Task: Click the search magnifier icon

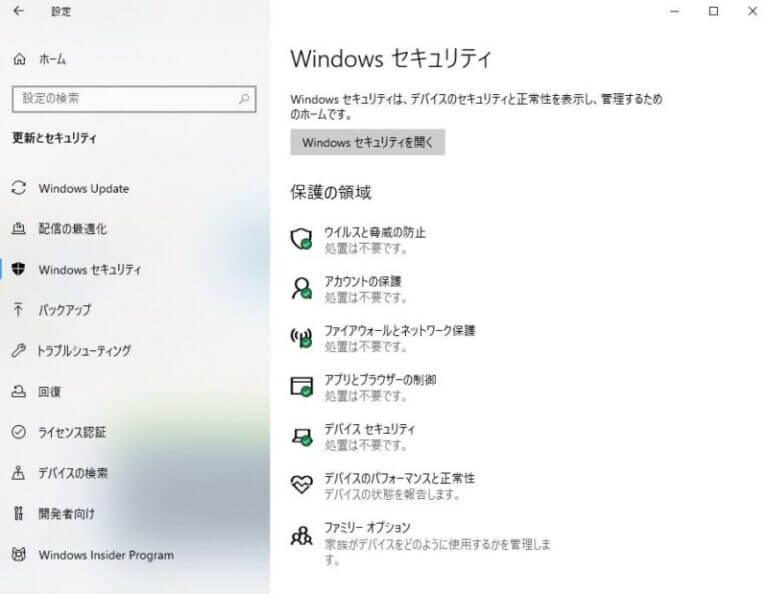Action: 243,99
